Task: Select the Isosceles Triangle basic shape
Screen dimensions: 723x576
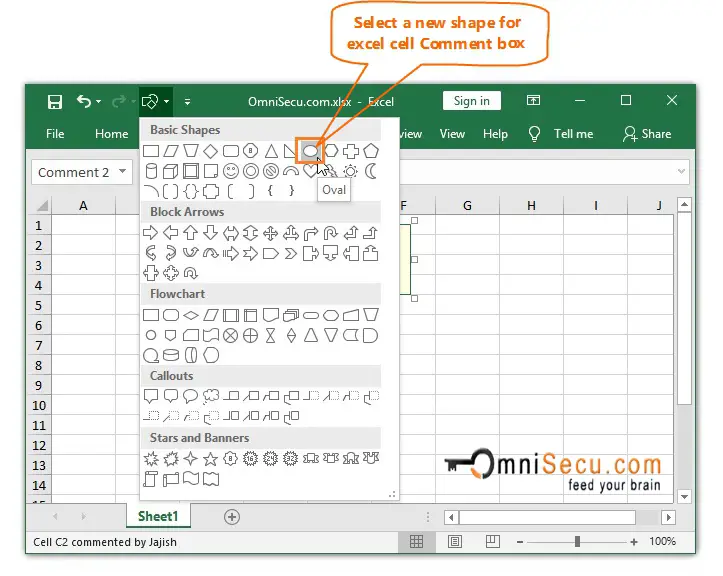Action: (x=271, y=151)
